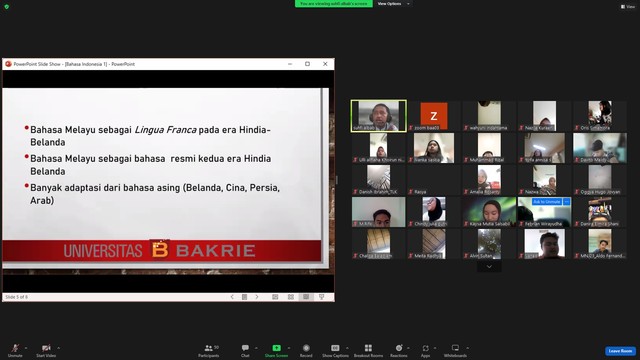Click the Leave Room button
Viewport: 640px width, 360px height.
pos(620,351)
